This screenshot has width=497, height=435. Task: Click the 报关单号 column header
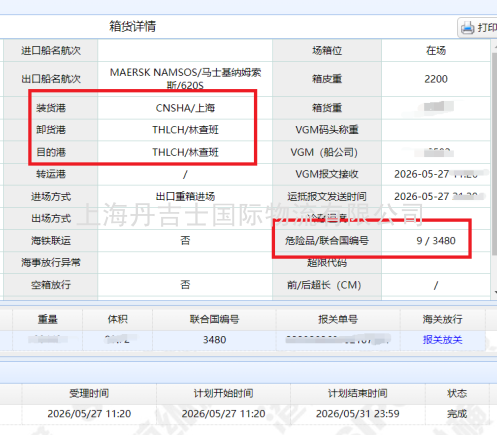point(338,319)
